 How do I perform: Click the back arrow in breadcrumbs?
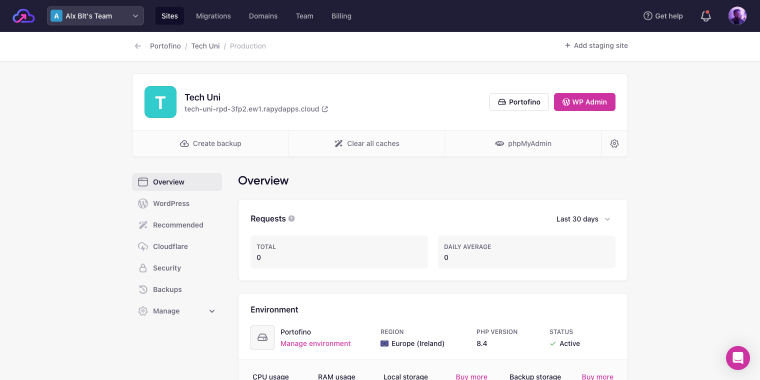coord(138,46)
